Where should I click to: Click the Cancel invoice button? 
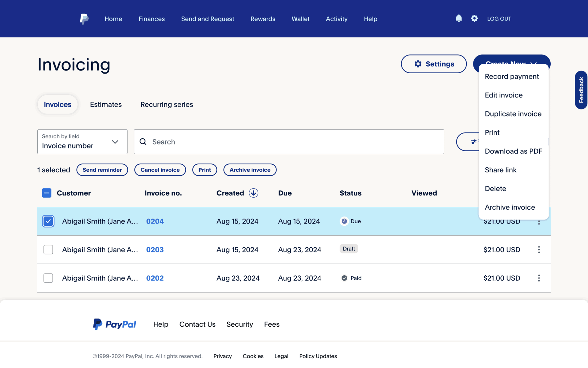160,170
